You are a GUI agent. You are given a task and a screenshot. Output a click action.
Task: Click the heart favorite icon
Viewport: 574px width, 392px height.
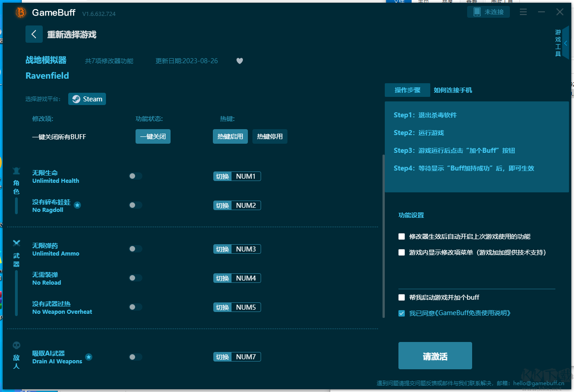click(x=240, y=61)
